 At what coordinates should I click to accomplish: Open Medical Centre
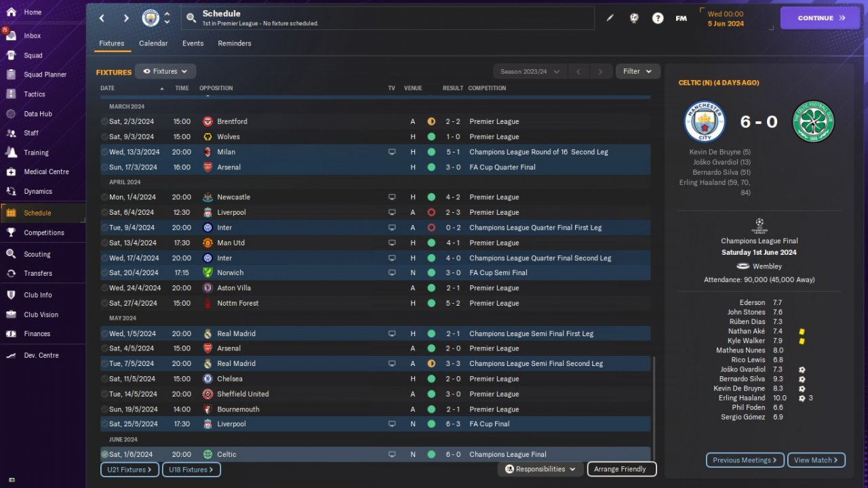(46, 171)
